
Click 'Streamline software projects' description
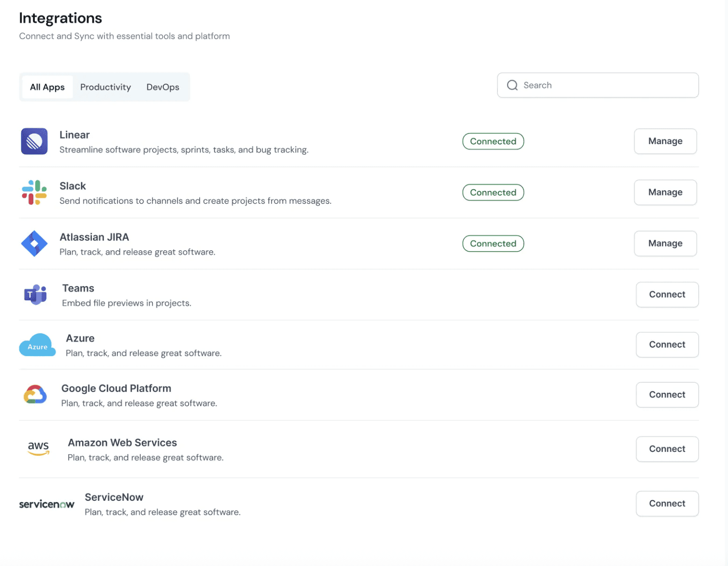[x=184, y=150]
